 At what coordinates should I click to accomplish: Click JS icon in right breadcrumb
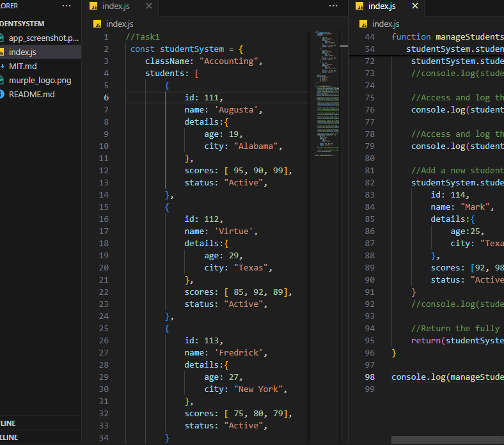pyautogui.click(x=363, y=24)
